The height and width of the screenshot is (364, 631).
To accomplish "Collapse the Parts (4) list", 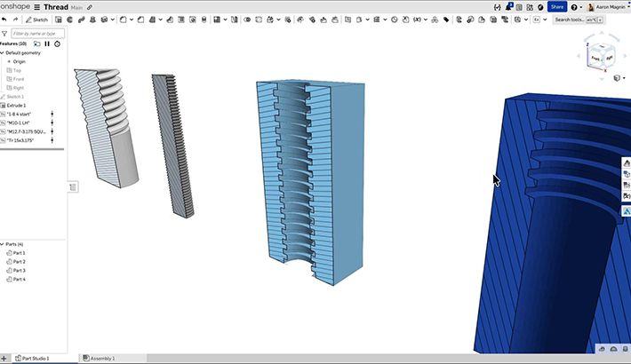I will pyautogui.click(x=3, y=243).
